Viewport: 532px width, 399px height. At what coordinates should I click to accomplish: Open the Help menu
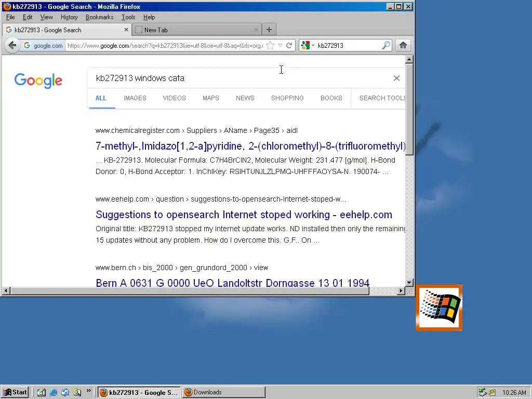click(x=149, y=17)
